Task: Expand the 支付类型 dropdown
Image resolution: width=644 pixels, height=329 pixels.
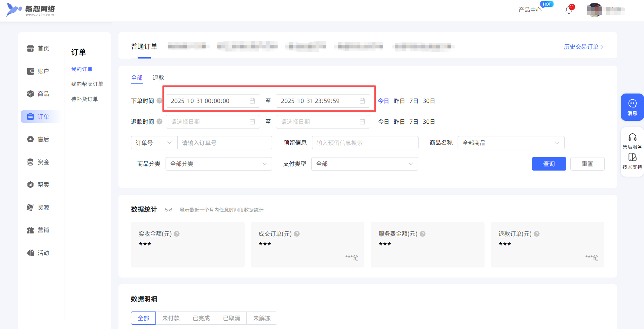Action: [x=364, y=164]
